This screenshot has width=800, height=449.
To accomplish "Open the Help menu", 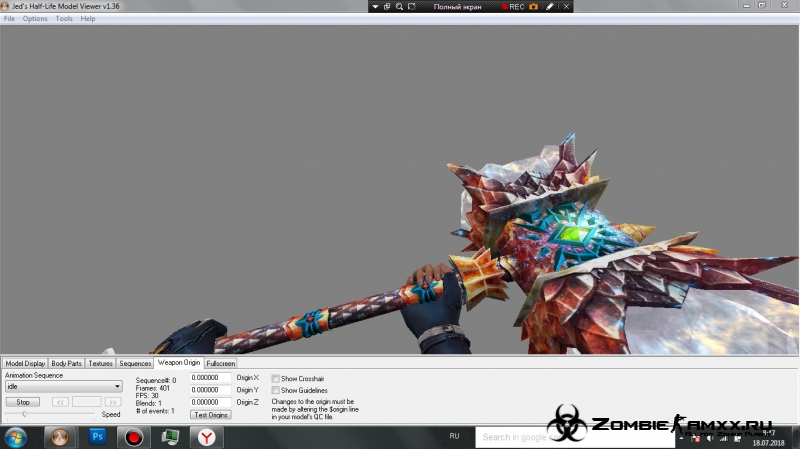I will [88, 18].
